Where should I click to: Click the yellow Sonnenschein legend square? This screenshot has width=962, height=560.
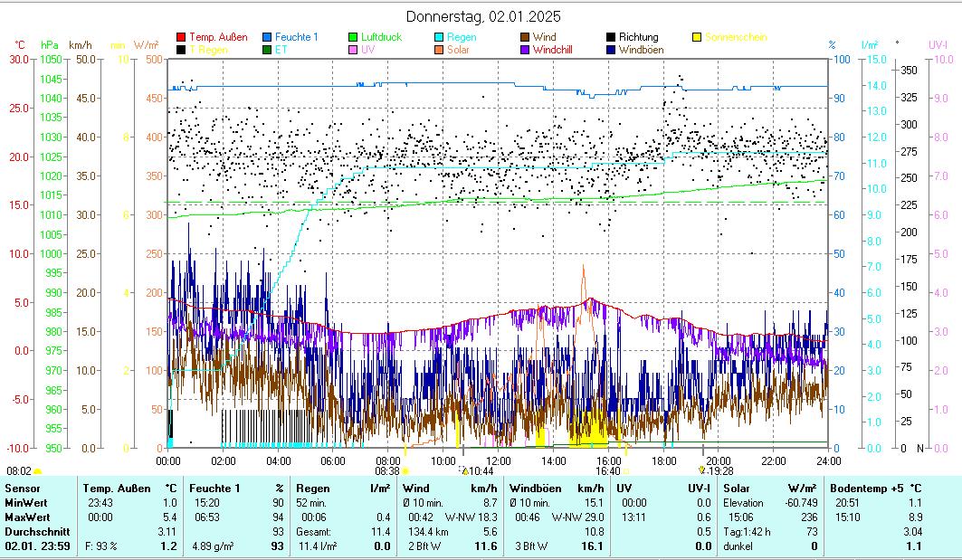[697, 37]
